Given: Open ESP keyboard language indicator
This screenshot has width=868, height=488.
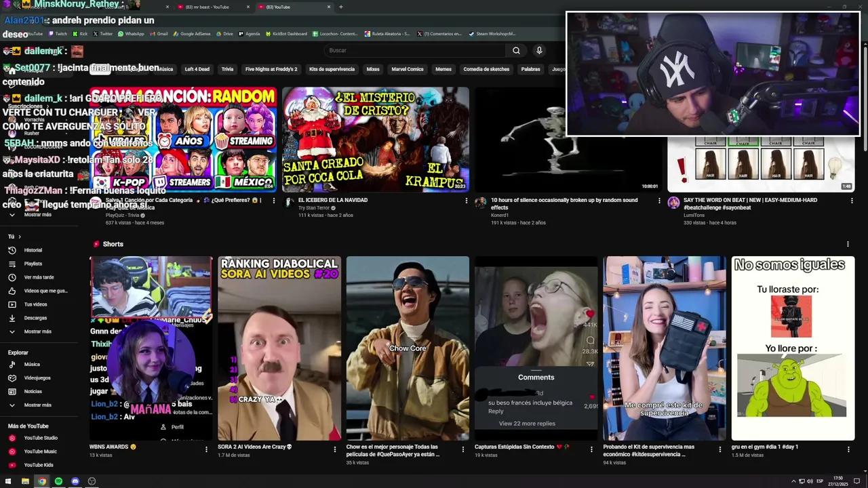Looking at the screenshot, I should [820, 481].
